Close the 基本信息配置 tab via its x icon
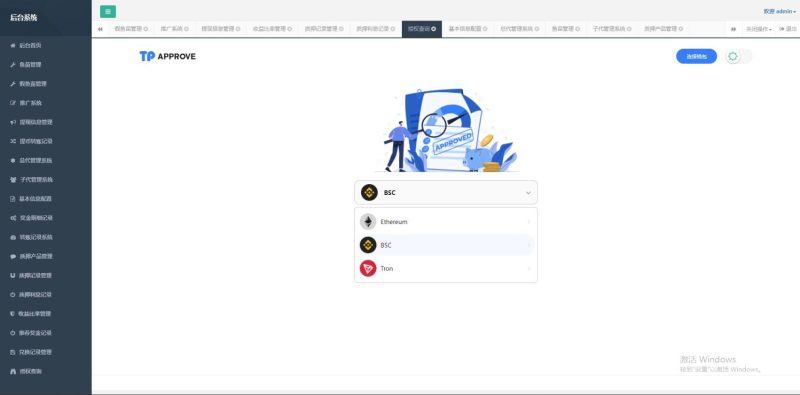800x395 pixels. 485,29
